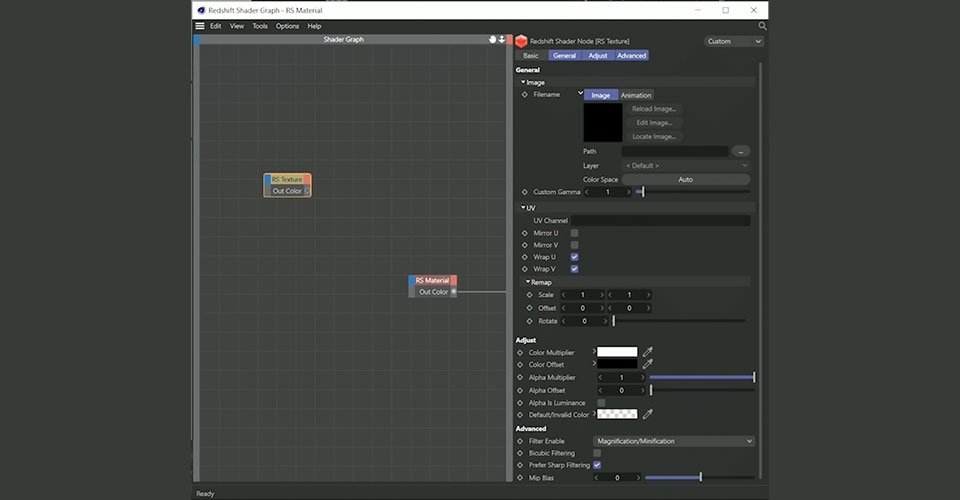Click the eyedropper next to Color Multiplier

648,352
